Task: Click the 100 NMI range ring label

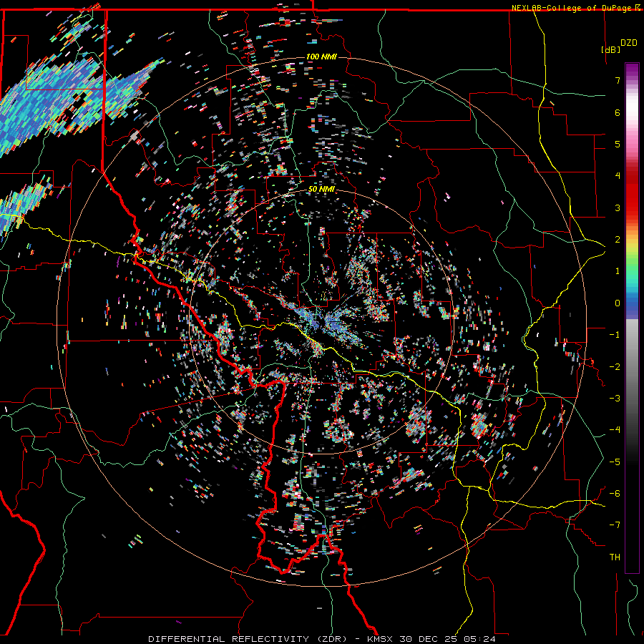Action: [321, 57]
